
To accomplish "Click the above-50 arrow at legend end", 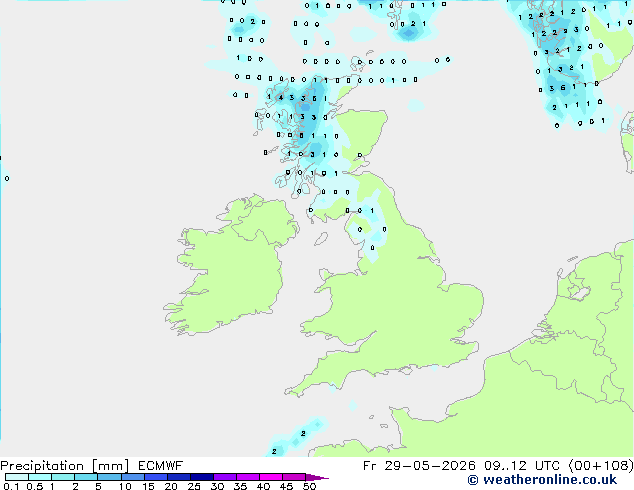I will (317, 478).
